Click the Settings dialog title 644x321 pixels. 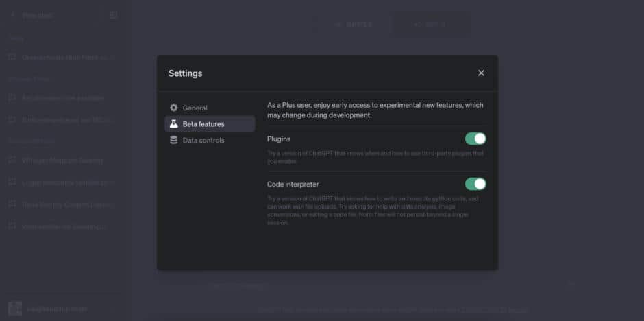[x=185, y=73]
